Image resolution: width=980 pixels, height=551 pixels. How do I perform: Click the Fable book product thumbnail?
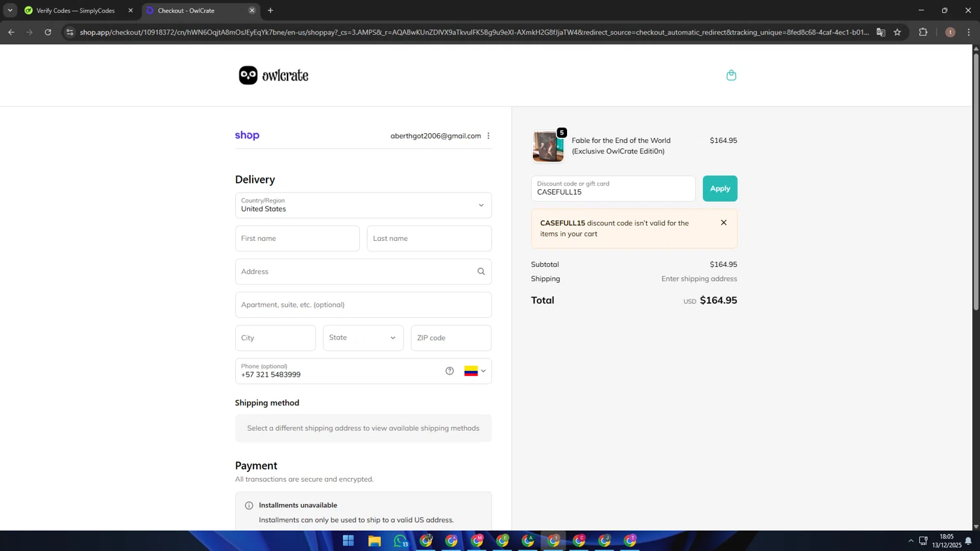[547, 146]
